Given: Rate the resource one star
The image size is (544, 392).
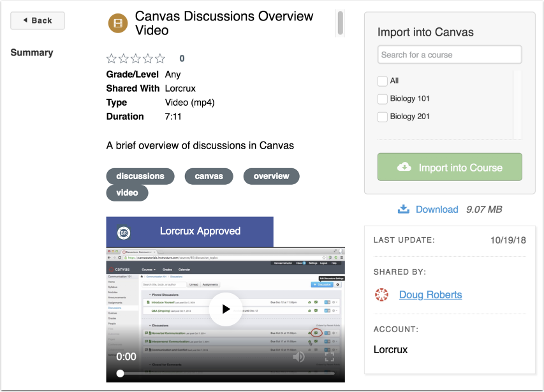Looking at the screenshot, I should 112,59.
